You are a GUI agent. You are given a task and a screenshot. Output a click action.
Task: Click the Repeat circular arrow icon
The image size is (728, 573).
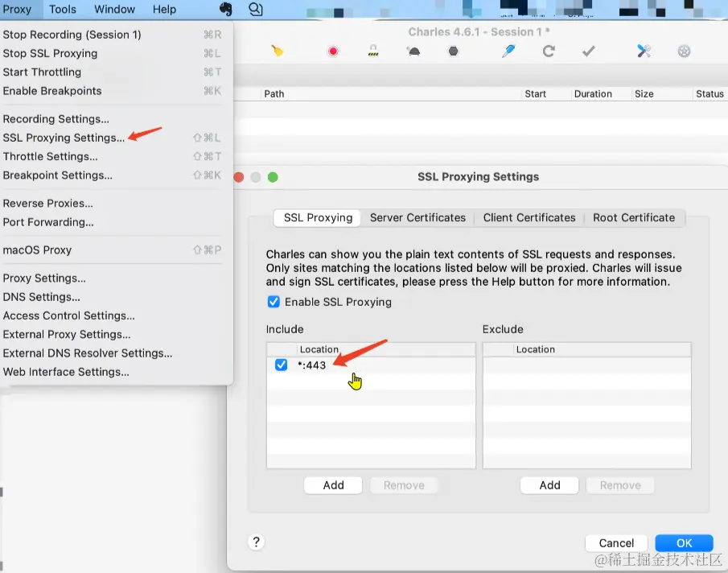pyautogui.click(x=549, y=51)
